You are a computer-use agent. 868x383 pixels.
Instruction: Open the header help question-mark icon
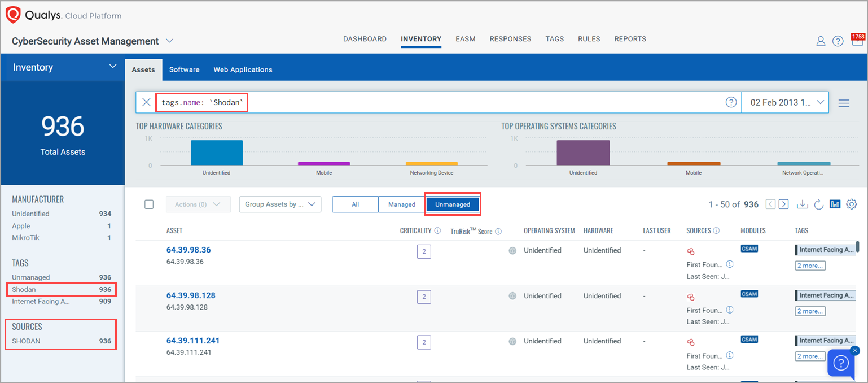838,41
